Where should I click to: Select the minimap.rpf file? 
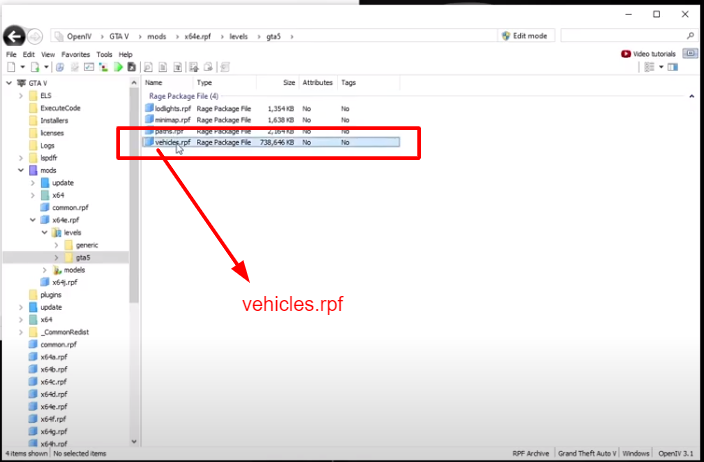[x=172, y=120]
